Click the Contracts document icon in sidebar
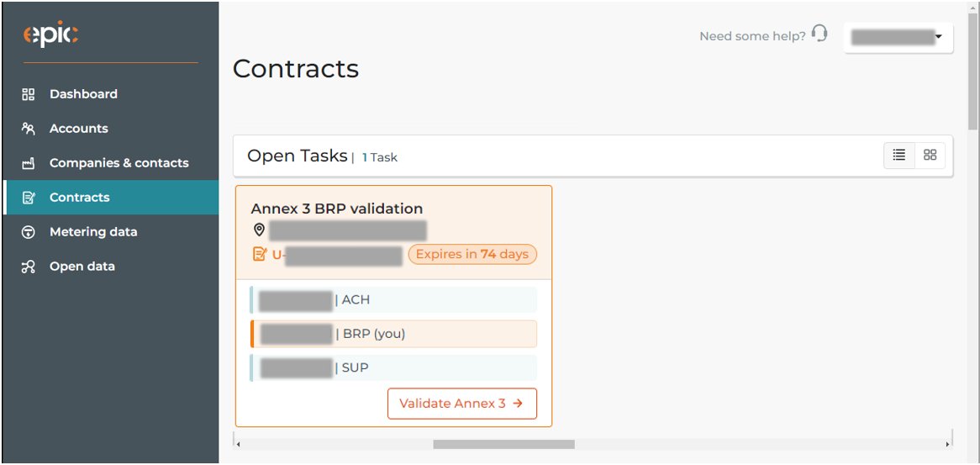This screenshot has width=980, height=465. point(28,198)
